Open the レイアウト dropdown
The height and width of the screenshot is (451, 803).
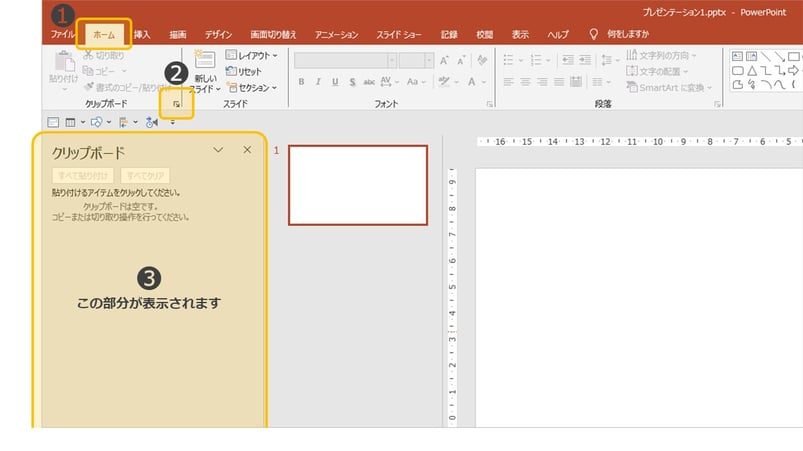point(251,55)
